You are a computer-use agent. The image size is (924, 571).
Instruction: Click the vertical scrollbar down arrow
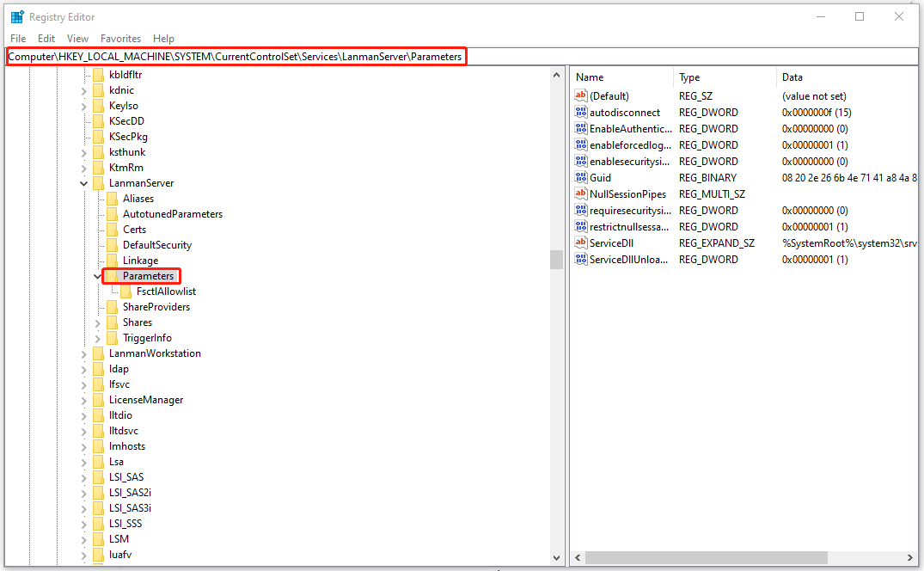coord(556,557)
